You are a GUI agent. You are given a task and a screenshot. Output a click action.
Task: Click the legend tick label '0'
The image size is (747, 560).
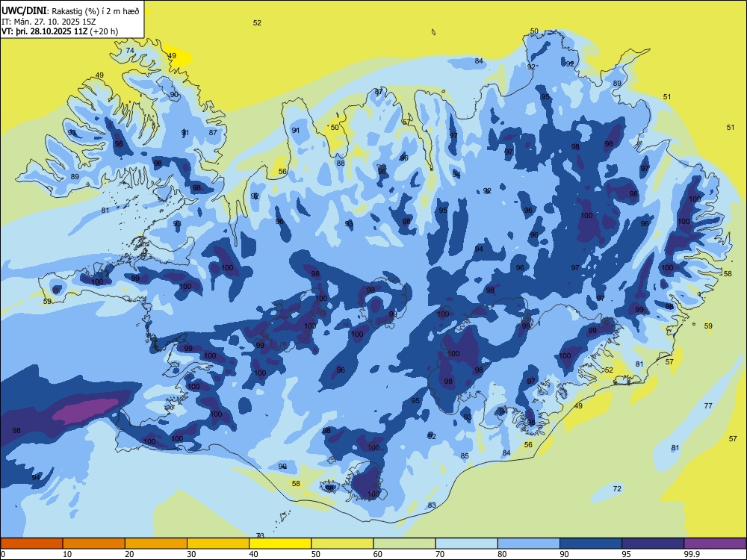coord(3,554)
